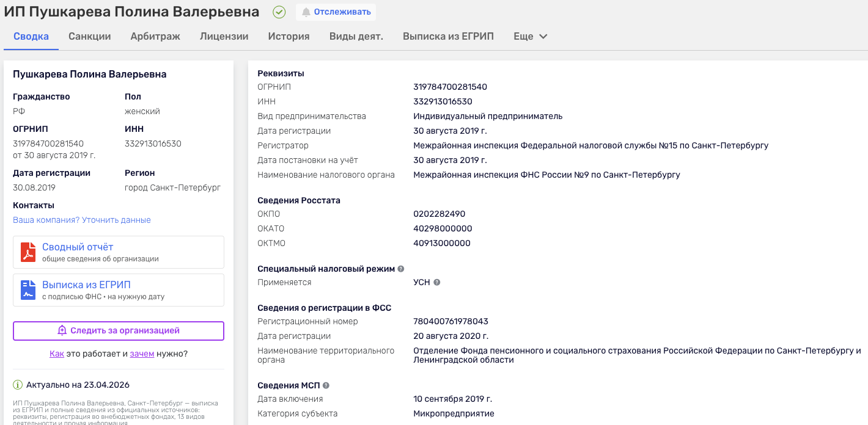
Task: Click the Как link
Action: click(x=57, y=354)
